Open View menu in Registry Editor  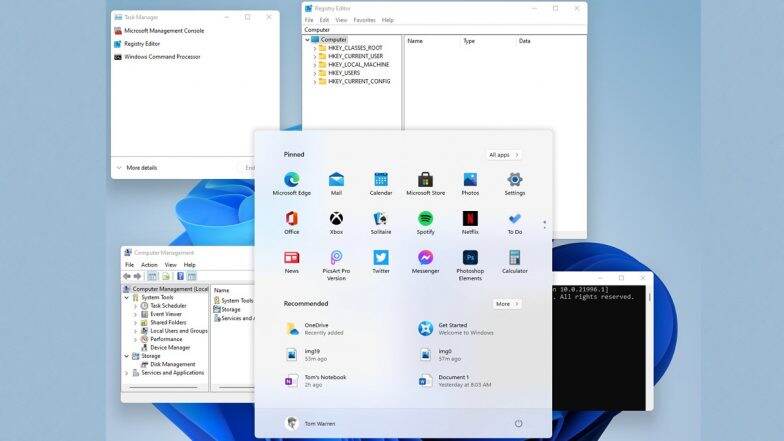pos(341,20)
